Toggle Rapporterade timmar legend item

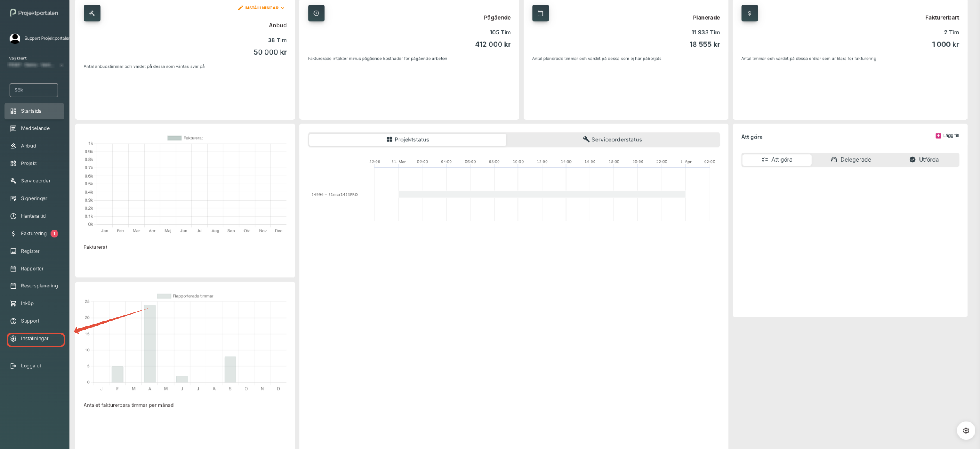point(185,296)
